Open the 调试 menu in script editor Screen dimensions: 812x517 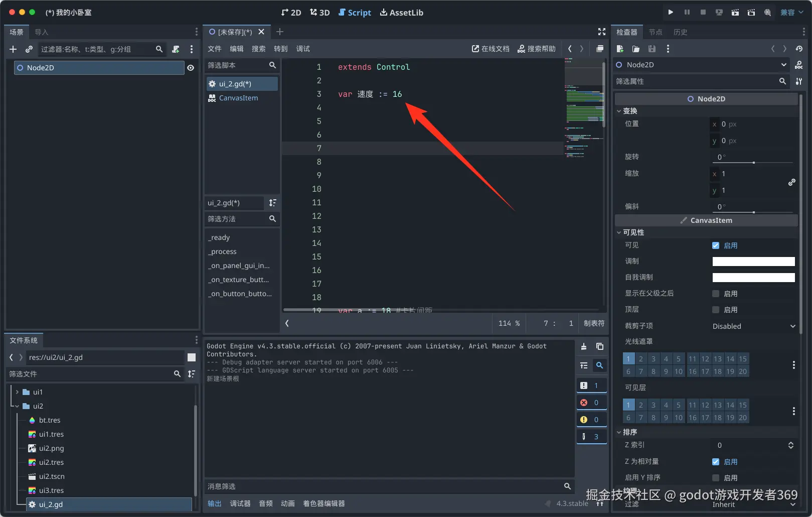tap(303, 49)
